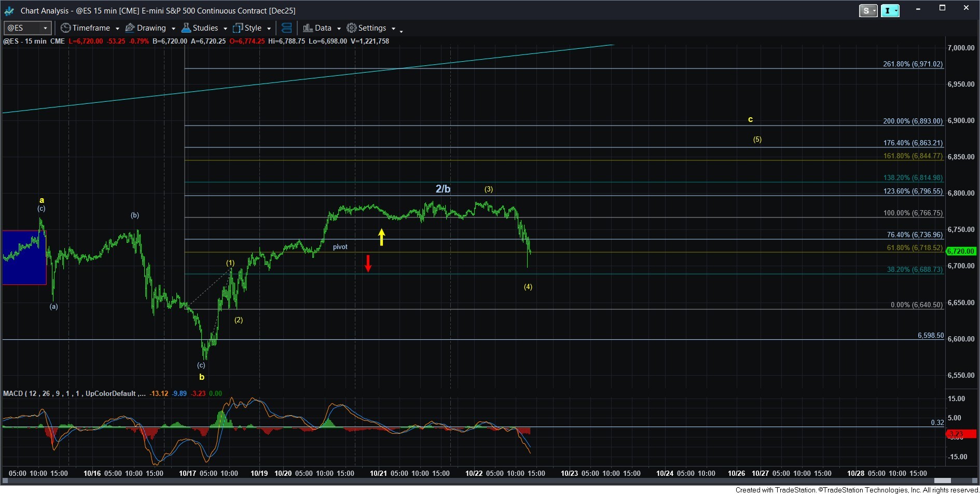
Task: Click the Style overlapping squares icon
Action: point(238,28)
